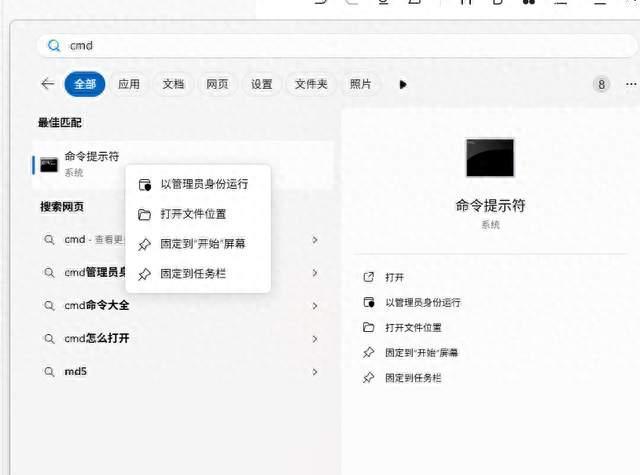Switch to the 设置 filter tab

[x=261, y=84]
